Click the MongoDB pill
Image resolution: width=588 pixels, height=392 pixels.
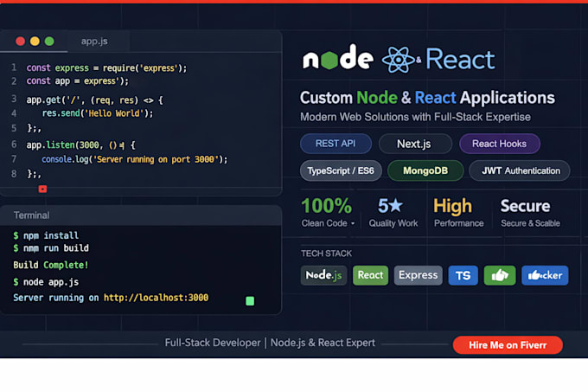click(x=425, y=170)
